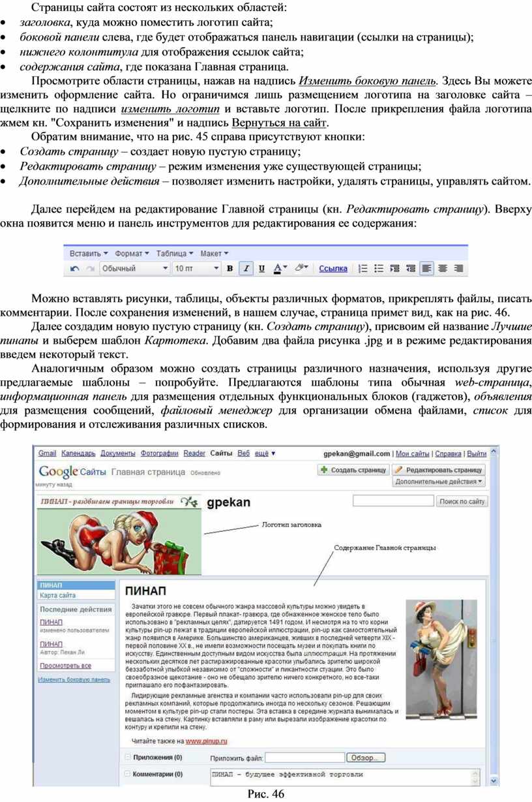The image size is (532, 802).
Task: Insert a numbered list
Action: pyautogui.click(x=363, y=268)
